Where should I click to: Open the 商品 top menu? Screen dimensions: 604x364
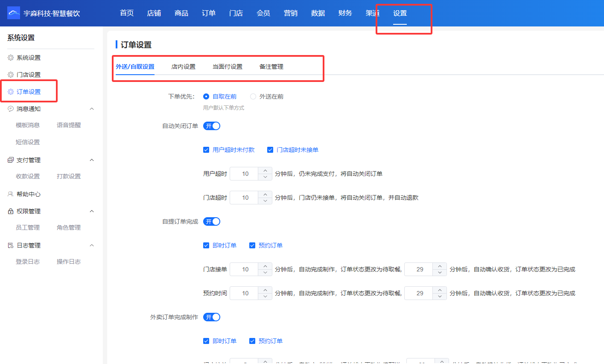point(181,13)
